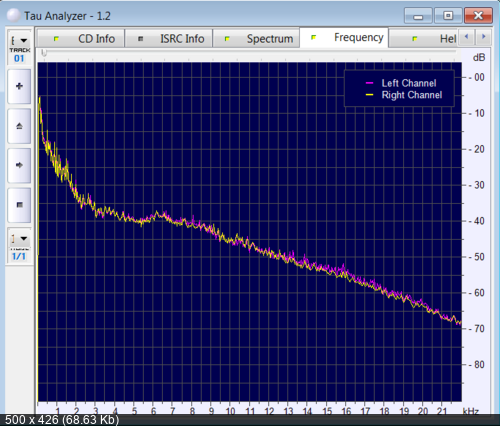This screenshot has width=500, height=426.
Task: Open the partially hidden Help tab
Action: [423, 39]
